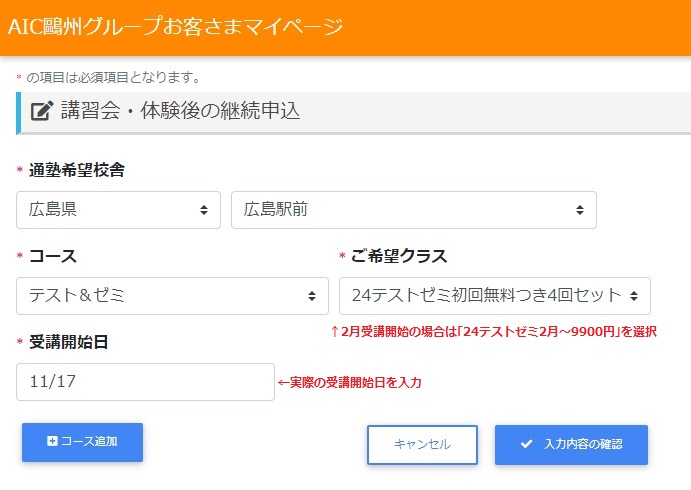The height and width of the screenshot is (490, 691).
Task: Open the コース dropdown showing テスト＆ゼミ
Action: pyautogui.click(x=172, y=296)
